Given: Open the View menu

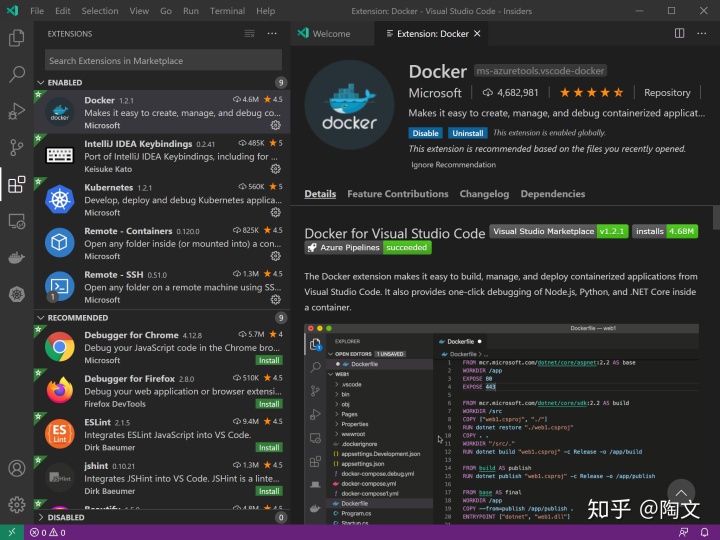Looking at the screenshot, I should pos(139,11).
